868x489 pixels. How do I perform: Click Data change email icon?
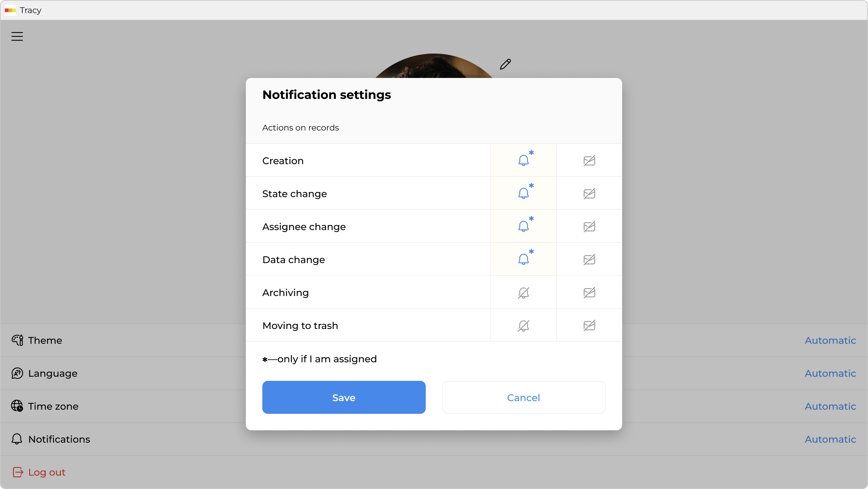[x=589, y=259]
